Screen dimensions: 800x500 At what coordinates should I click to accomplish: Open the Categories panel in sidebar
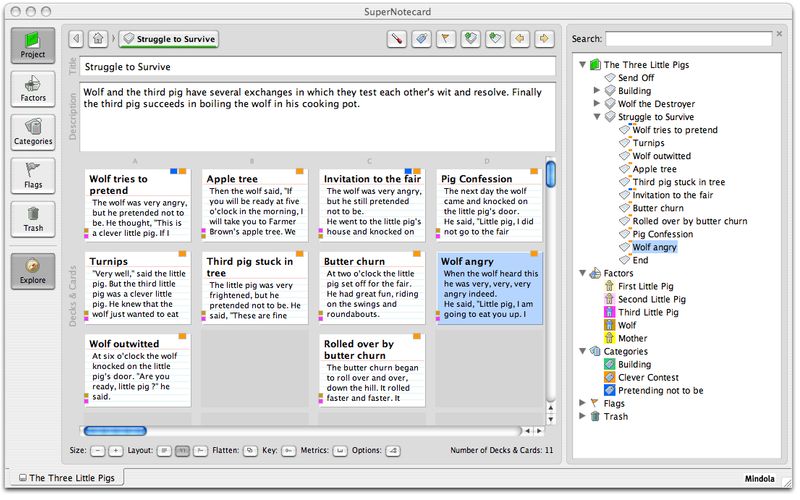33,130
